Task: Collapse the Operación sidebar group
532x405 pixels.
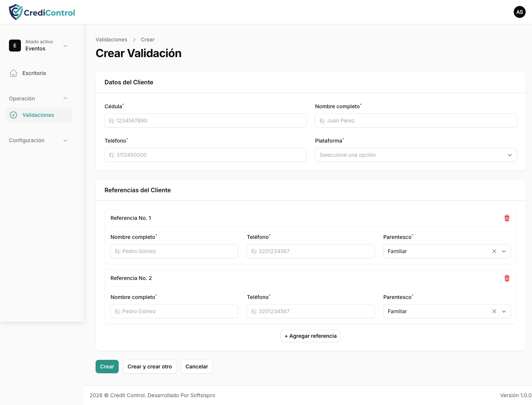Action: point(65,99)
